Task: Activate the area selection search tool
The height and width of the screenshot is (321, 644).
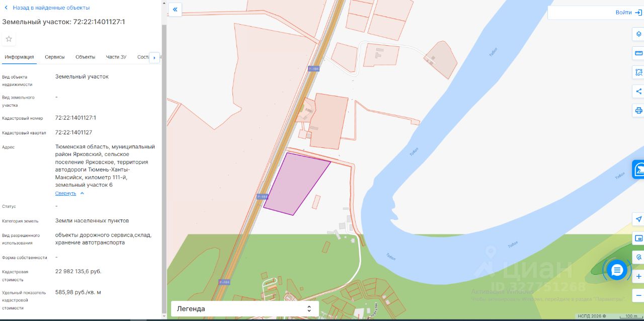Action: [x=638, y=72]
